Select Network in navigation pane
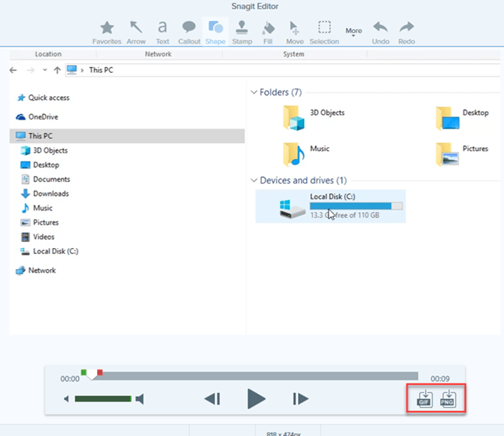Screen dimensions: 504x436 click(35, 271)
